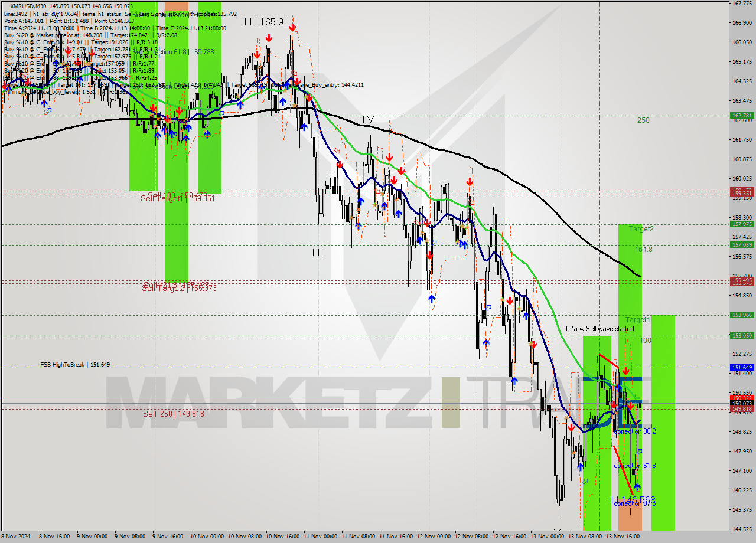Click the Sell correction 61.8 | 165.788 label
This screenshot has height=543, width=756.
(173, 52)
